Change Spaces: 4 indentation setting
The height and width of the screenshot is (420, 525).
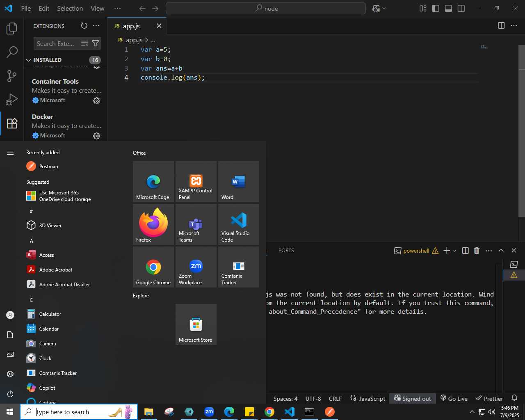(x=285, y=398)
